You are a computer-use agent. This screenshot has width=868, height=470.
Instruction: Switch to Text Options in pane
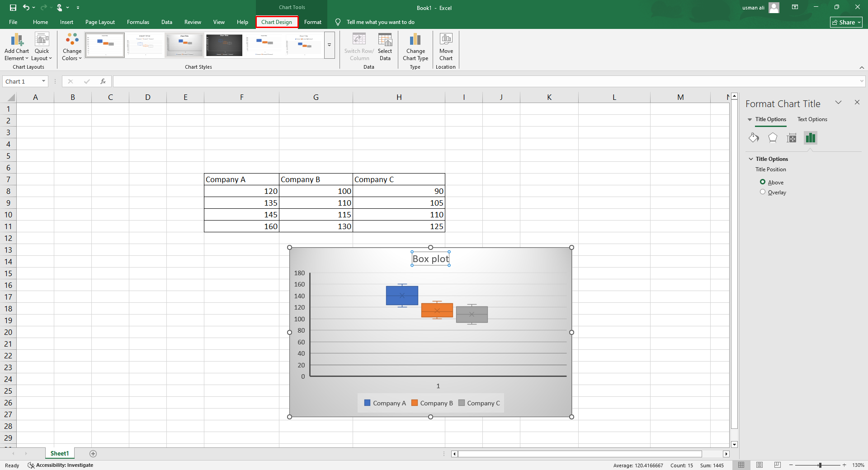coord(812,119)
